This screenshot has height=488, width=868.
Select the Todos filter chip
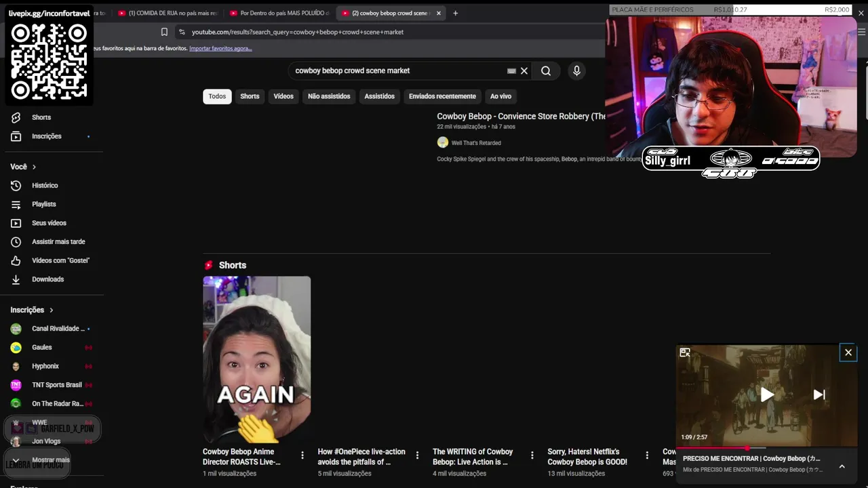217,96
